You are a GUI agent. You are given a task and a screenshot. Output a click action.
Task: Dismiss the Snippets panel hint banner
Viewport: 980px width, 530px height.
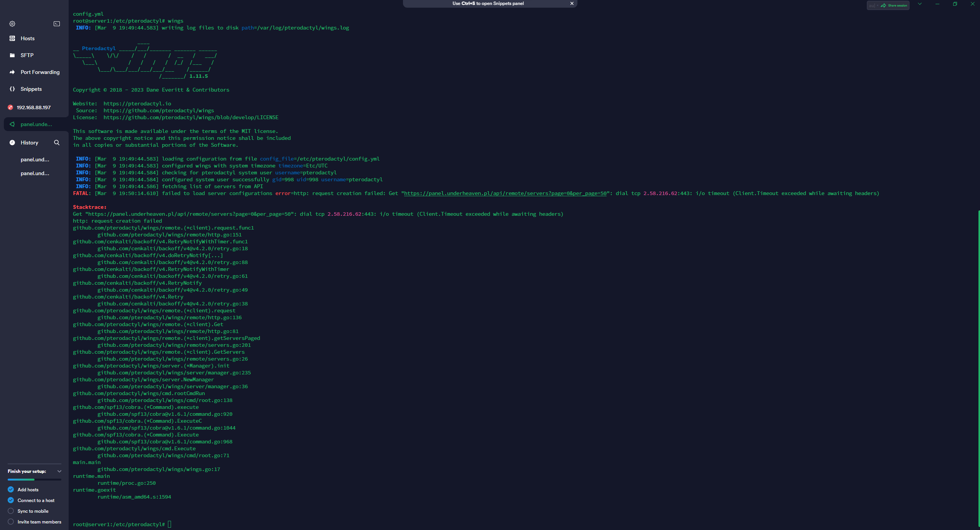[x=572, y=3]
